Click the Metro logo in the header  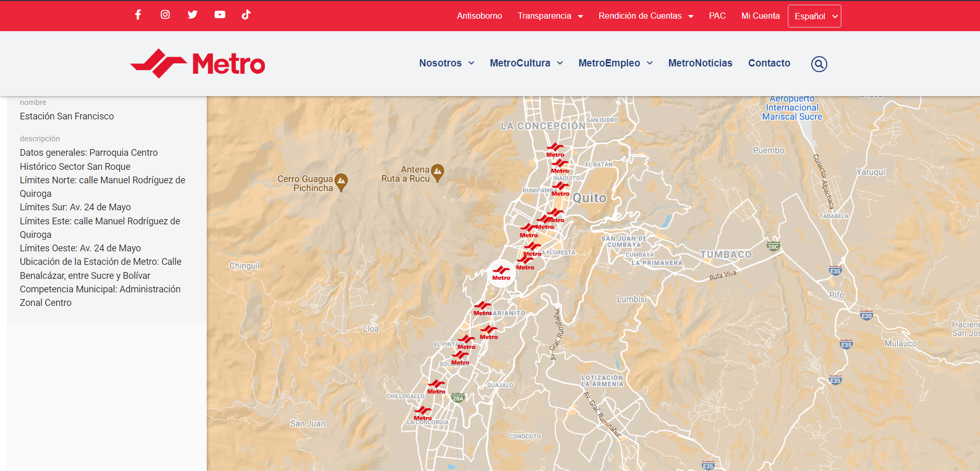pos(198,64)
